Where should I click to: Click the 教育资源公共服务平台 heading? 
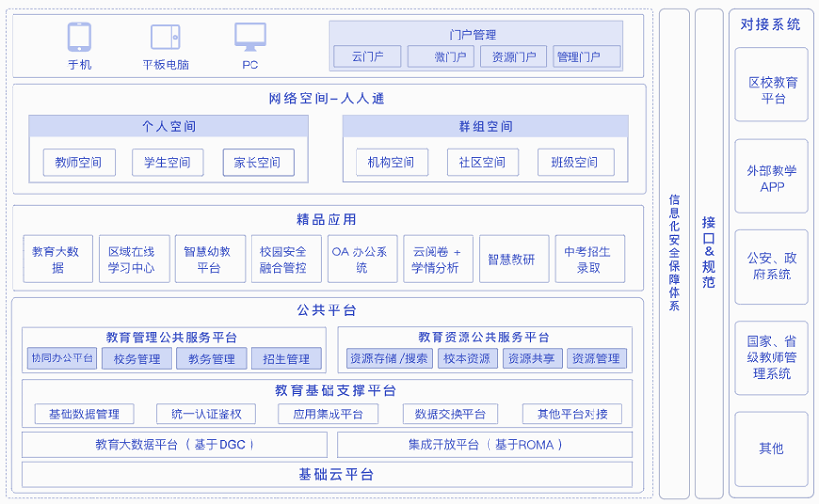[x=484, y=337]
